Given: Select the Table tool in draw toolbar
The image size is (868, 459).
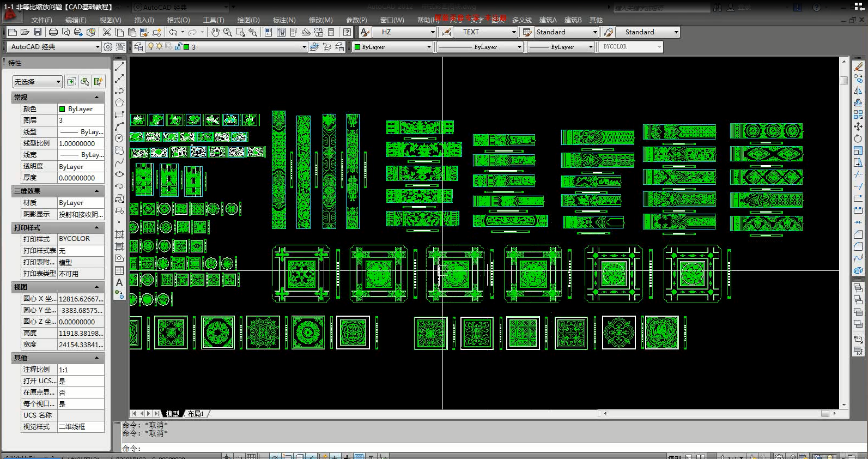Looking at the screenshot, I should coord(119,270).
